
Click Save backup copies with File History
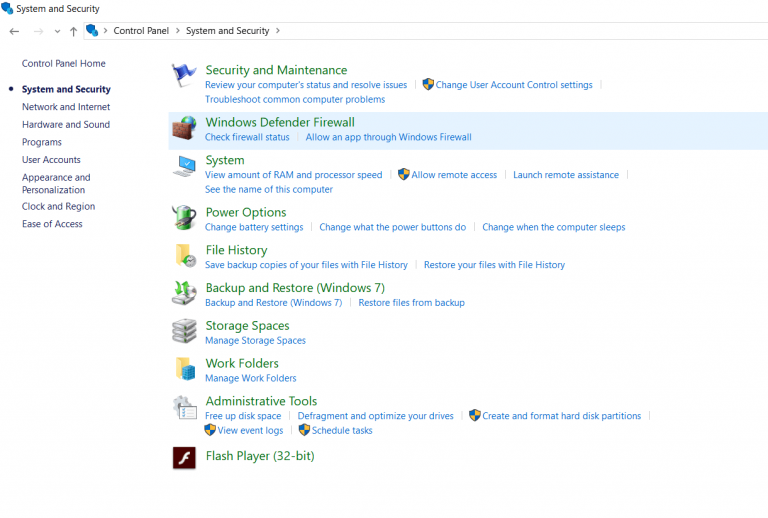[306, 265]
